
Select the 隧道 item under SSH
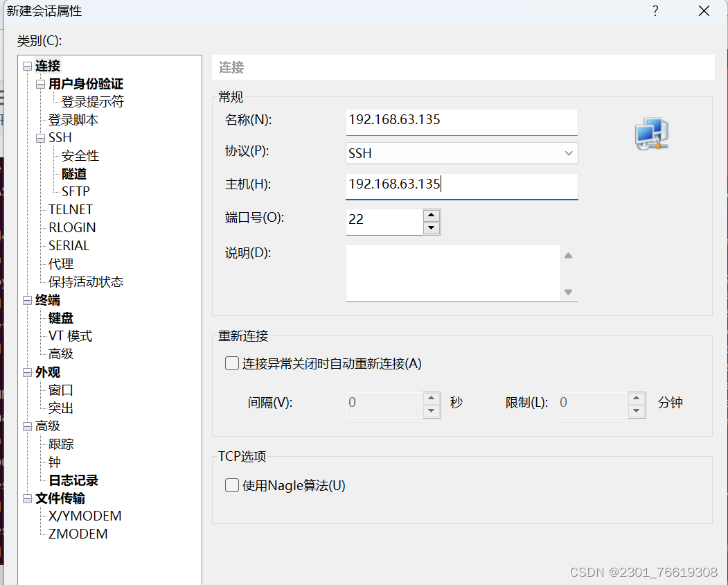(73, 173)
